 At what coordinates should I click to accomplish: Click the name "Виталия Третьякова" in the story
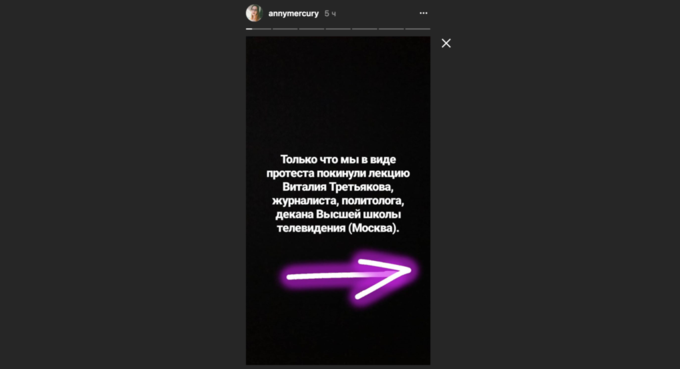tap(338, 187)
